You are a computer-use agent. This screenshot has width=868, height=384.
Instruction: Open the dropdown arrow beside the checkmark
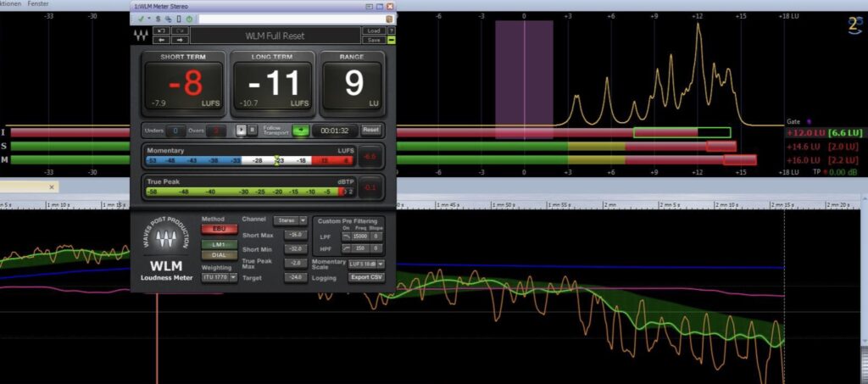pyautogui.click(x=148, y=19)
